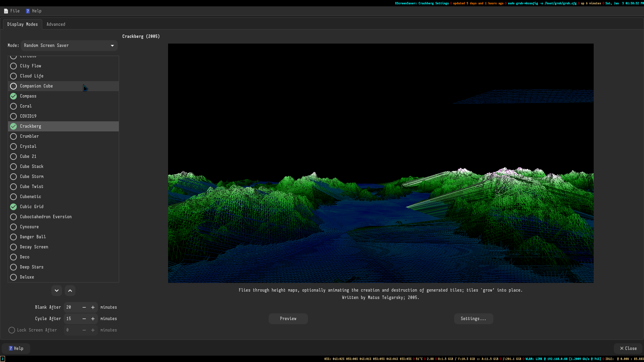Uncheck the Compass screen saver
The image size is (644, 362).
point(13,96)
